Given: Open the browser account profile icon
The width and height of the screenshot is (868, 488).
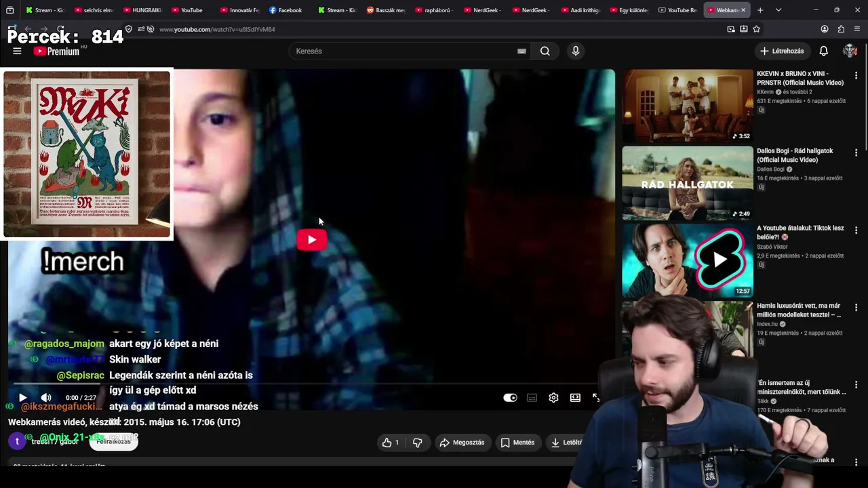Looking at the screenshot, I should [x=825, y=29].
